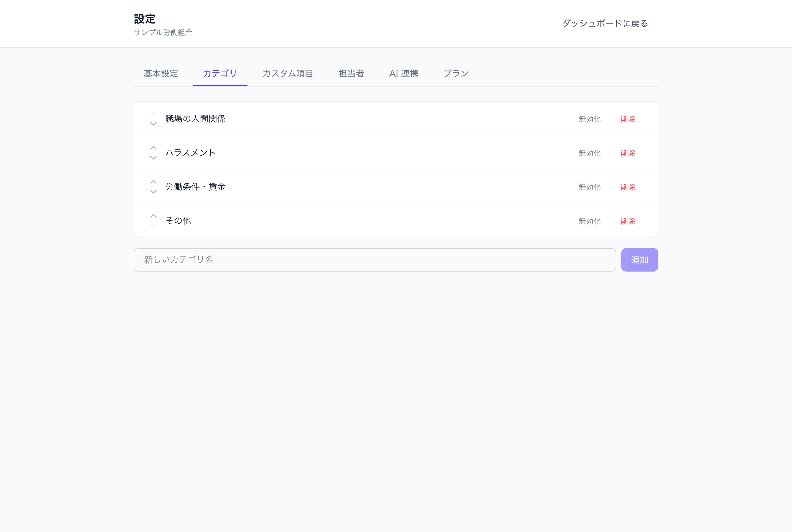
Task: Disable the 職場の人間関係 category (無効化)
Action: (x=589, y=119)
